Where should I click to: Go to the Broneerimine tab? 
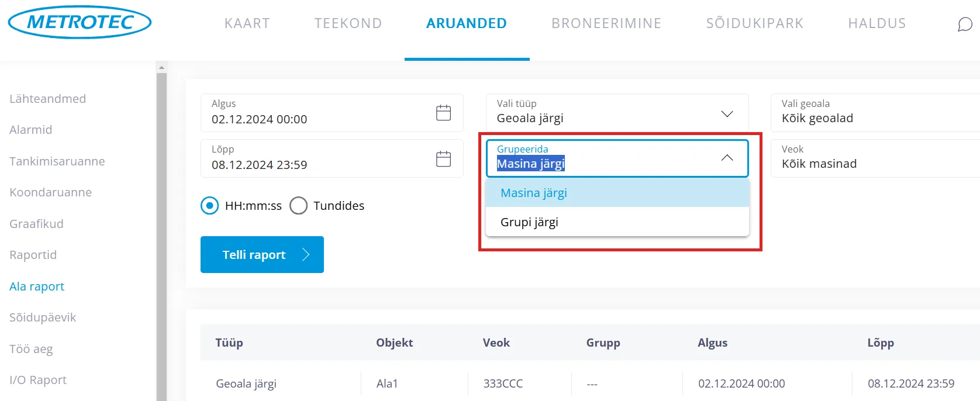click(x=606, y=23)
